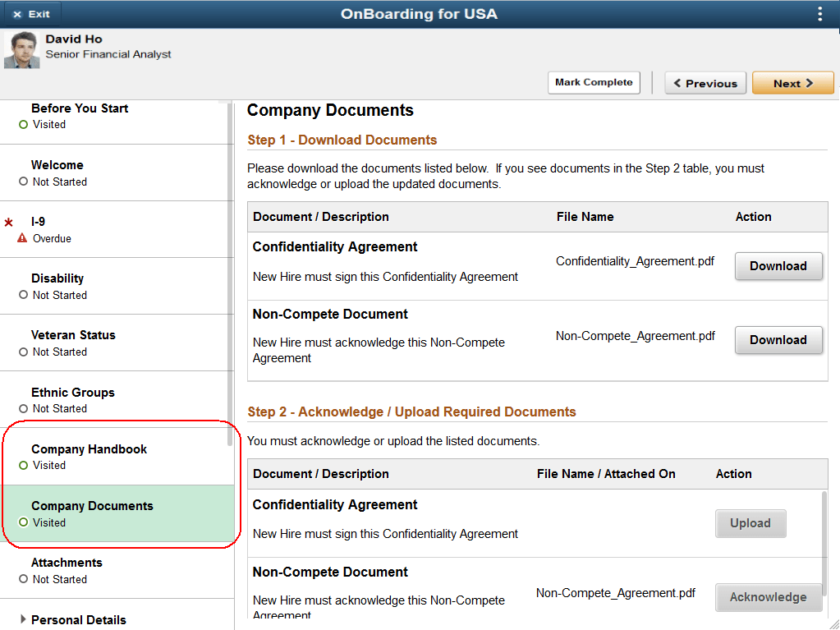Open the three-dot actions menu

click(819, 14)
